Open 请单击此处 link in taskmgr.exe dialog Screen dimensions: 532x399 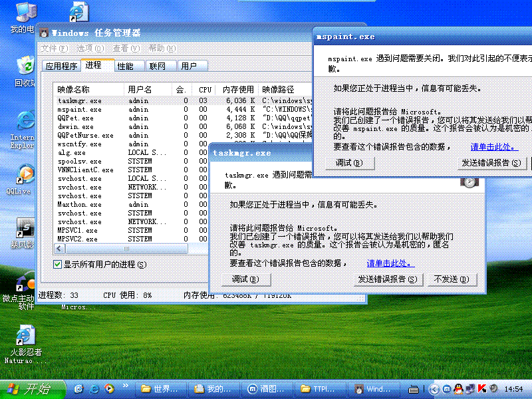pyautogui.click(x=390, y=263)
